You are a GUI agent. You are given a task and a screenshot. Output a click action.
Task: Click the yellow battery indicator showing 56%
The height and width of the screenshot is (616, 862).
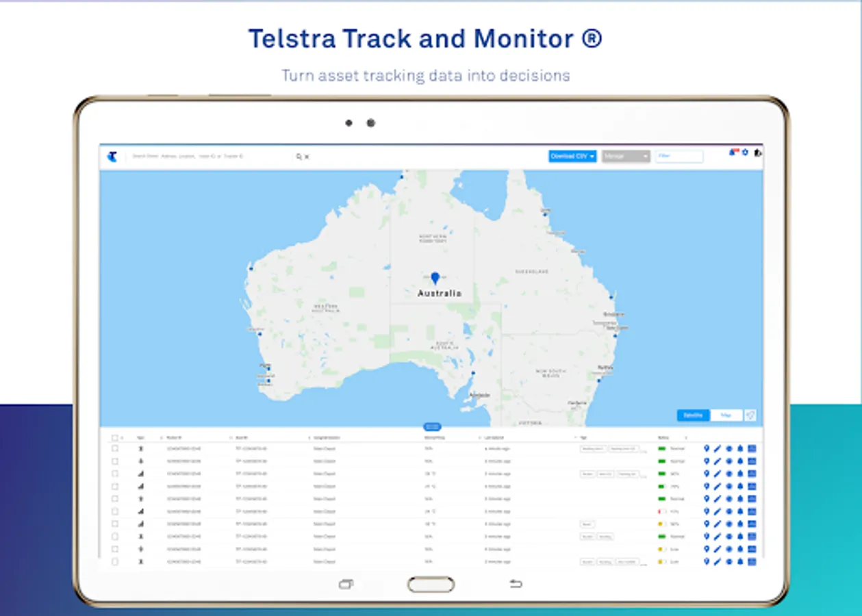coord(663,524)
